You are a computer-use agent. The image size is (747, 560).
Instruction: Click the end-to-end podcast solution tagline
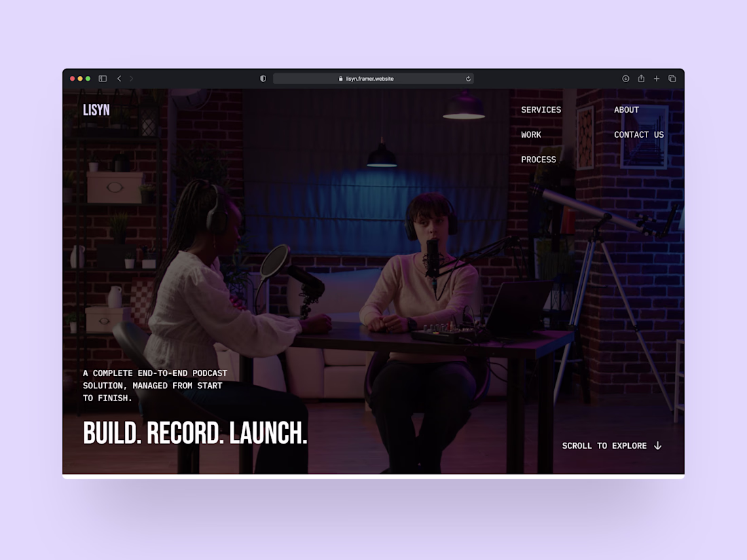[x=155, y=386]
